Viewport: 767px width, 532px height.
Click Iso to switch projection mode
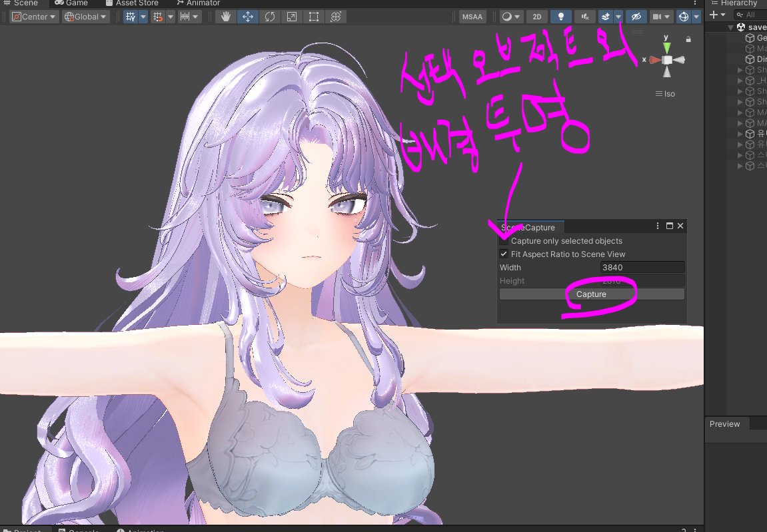pyautogui.click(x=666, y=93)
